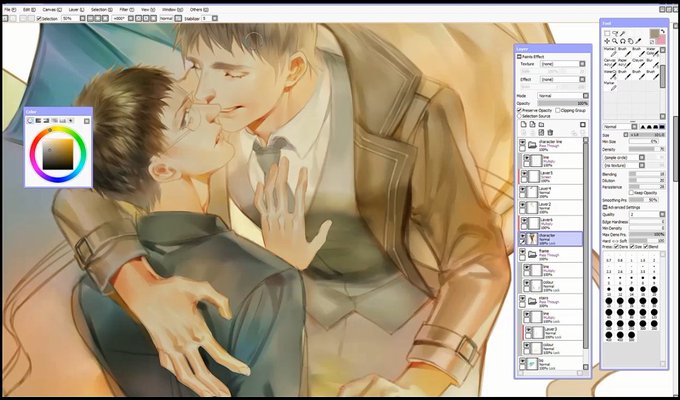
Task: Open the Canvas menu
Action: pyautogui.click(x=52, y=9)
